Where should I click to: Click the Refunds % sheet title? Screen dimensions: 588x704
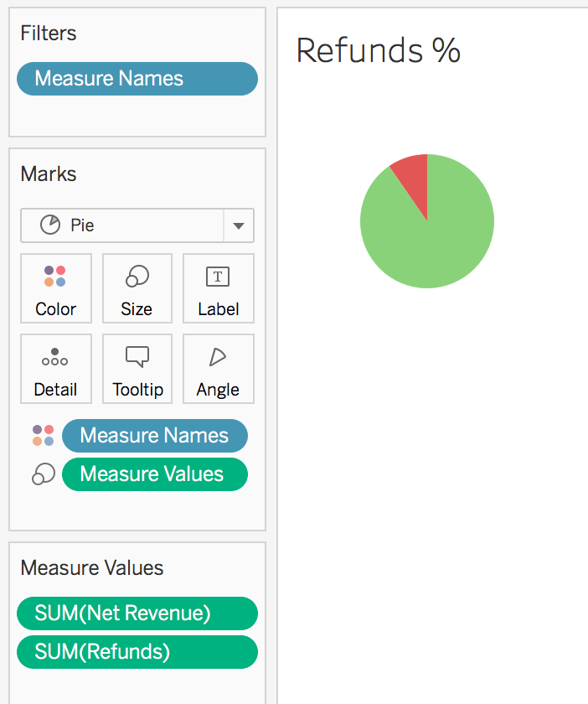379,50
